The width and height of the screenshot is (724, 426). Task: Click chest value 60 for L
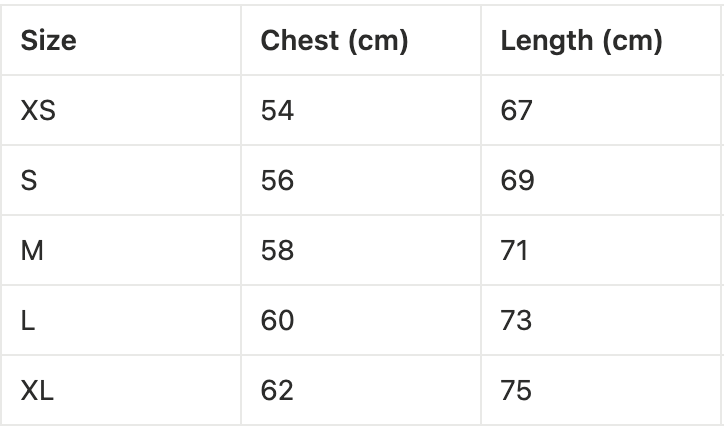(277, 320)
